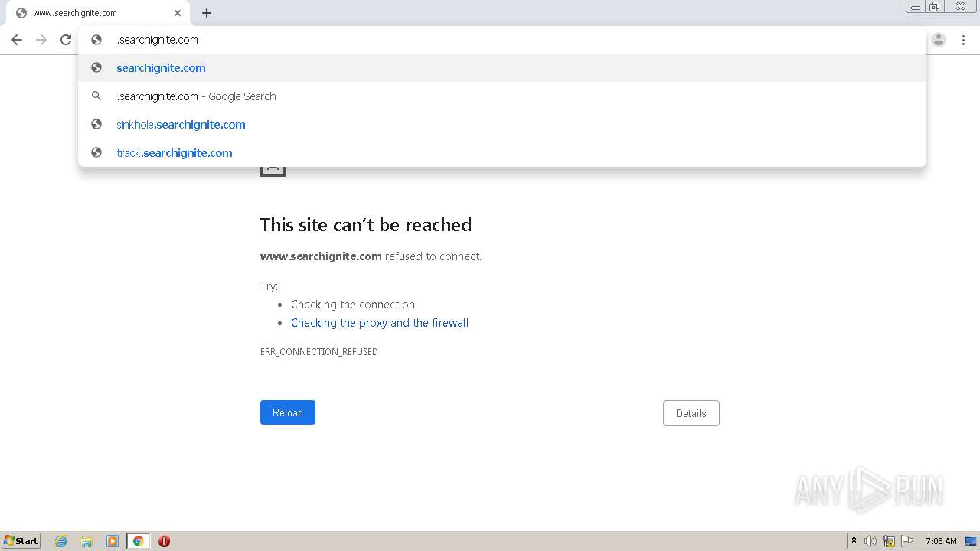
Task: Open red Opera icon in taskbar
Action: [x=164, y=541]
